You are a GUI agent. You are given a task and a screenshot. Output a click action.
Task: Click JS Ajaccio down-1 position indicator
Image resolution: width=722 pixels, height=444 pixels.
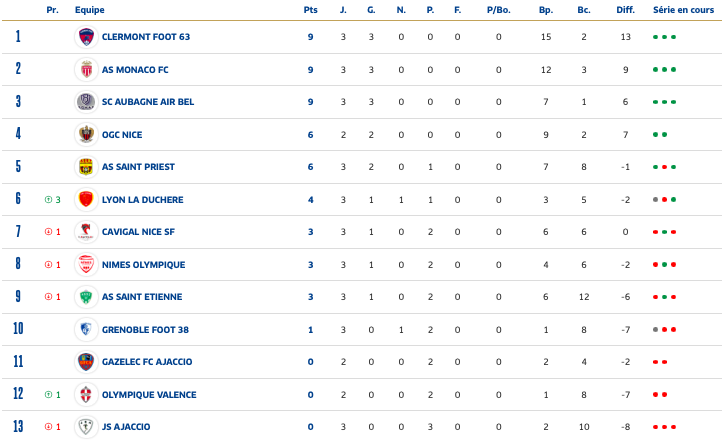pyautogui.click(x=52, y=426)
